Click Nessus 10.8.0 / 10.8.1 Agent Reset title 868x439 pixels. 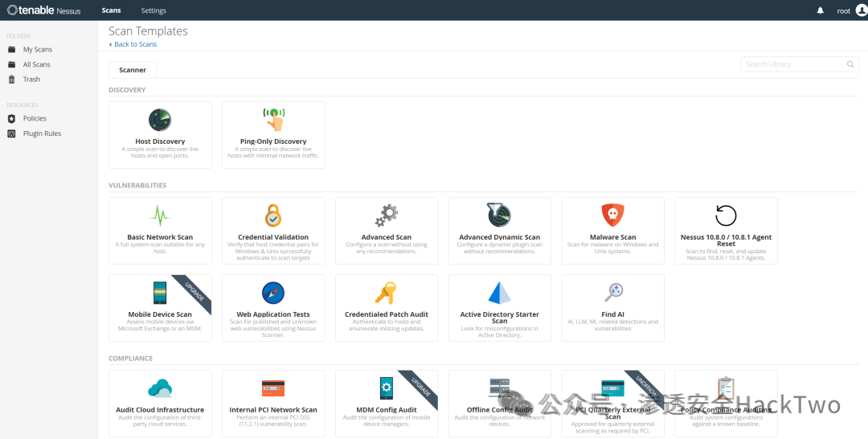tap(726, 240)
